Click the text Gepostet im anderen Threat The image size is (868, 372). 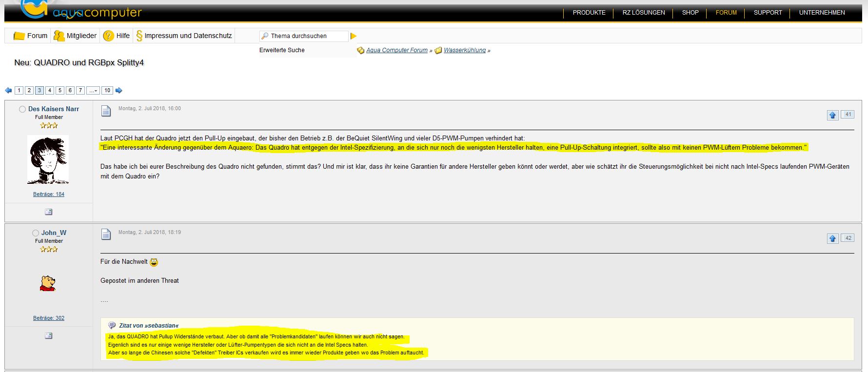pos(139,280)
